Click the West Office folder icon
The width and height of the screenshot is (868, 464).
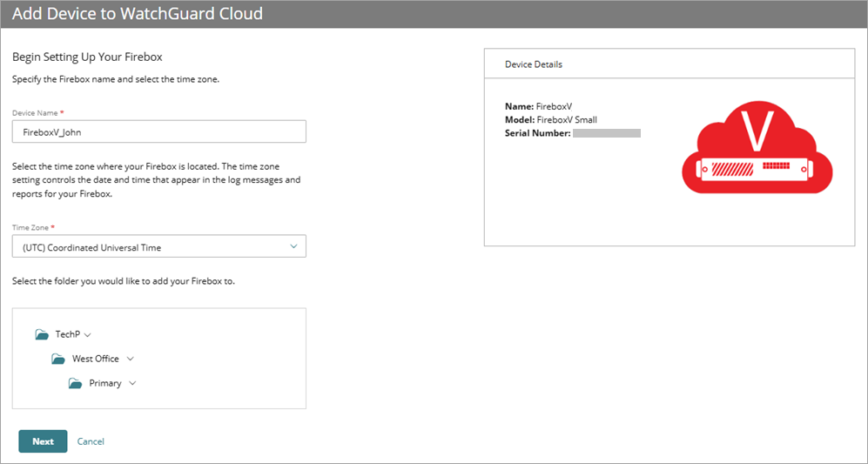pyautogui.click(x=58, y=359)
